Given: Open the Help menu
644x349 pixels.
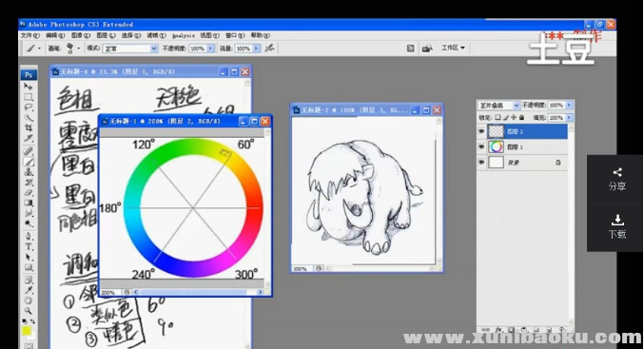Looking at the screenshot, I should [x=261, y=35].
